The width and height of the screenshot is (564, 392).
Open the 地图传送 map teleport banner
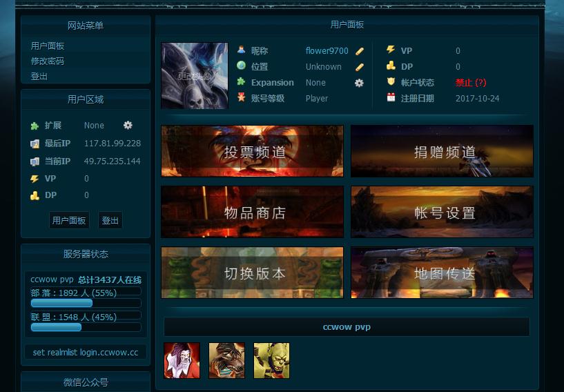442,273
